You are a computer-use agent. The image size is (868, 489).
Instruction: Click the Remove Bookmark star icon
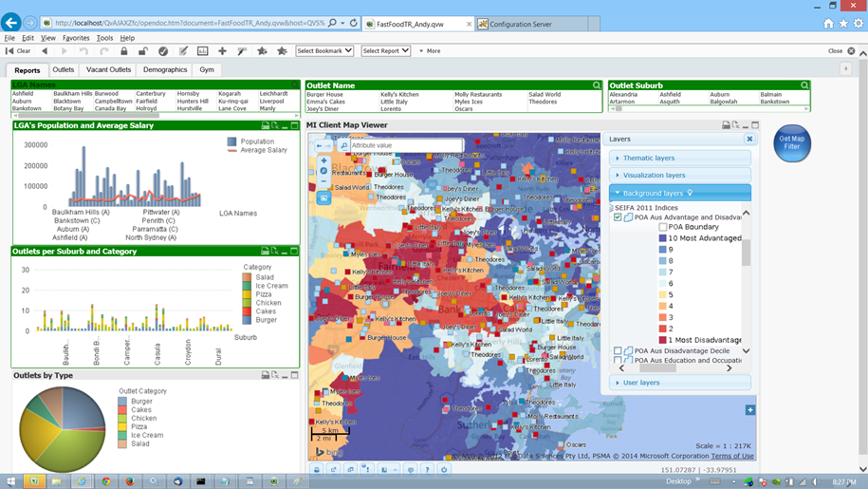point(282,51)
